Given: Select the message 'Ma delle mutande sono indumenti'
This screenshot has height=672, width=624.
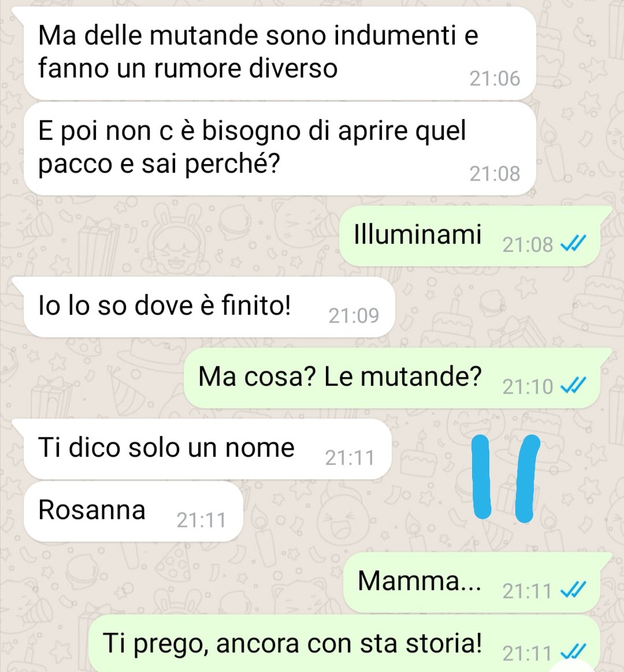Looking at the screenshot, I should click(280, 54).
